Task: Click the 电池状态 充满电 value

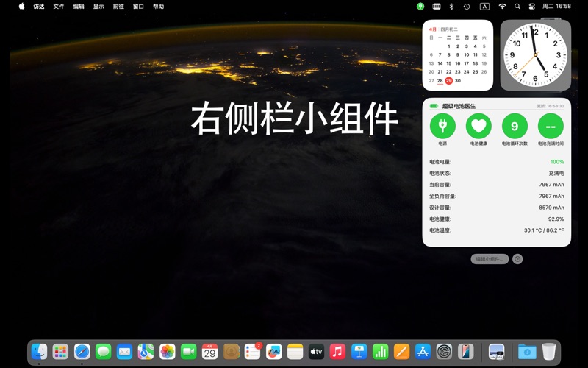Action: point(556,174)
